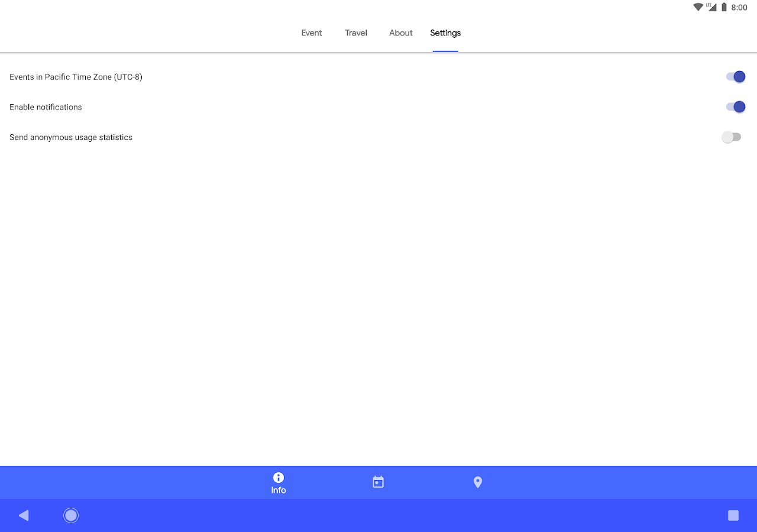The image size is (757, 532).
Task: Tap the 'Events in Pacific Time Zone' label
Action: (x=76, y=77)
